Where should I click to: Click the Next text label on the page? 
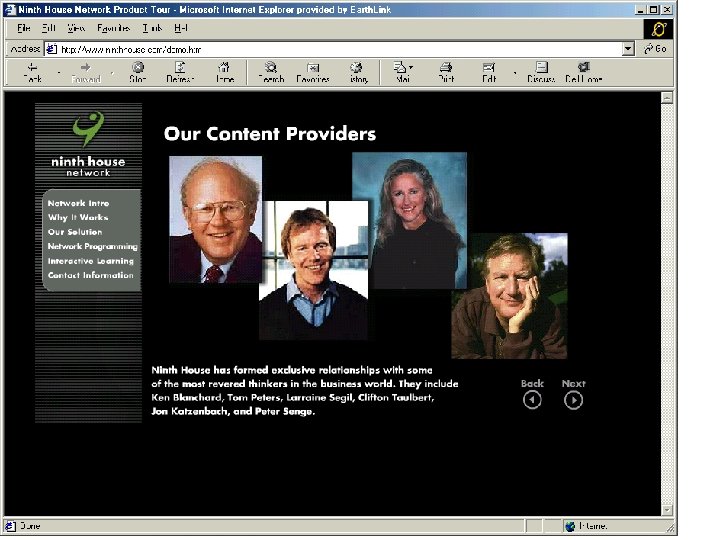574,383
